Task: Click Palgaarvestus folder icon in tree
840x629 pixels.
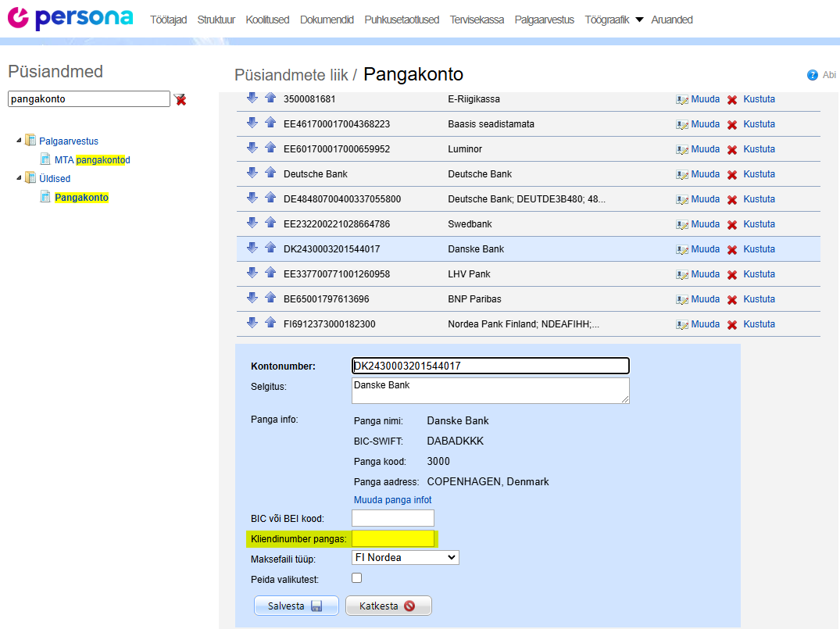Action: [x=30, y=141]
